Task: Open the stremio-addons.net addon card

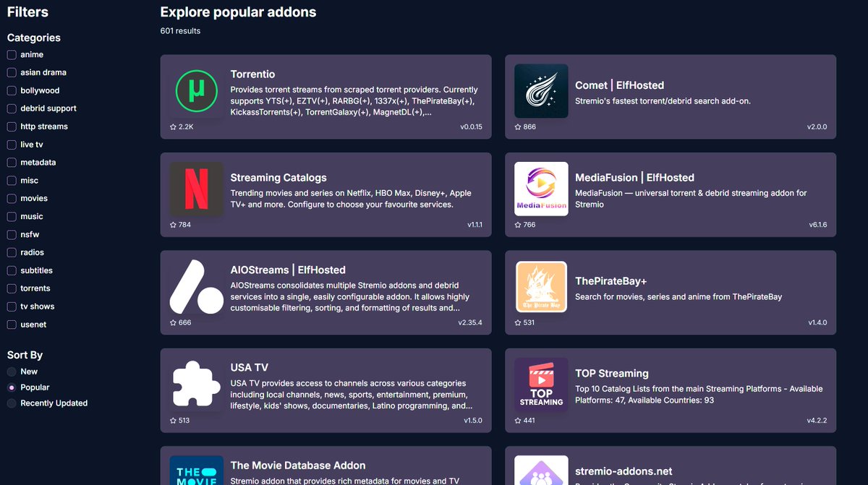Action: coord(671,465)
